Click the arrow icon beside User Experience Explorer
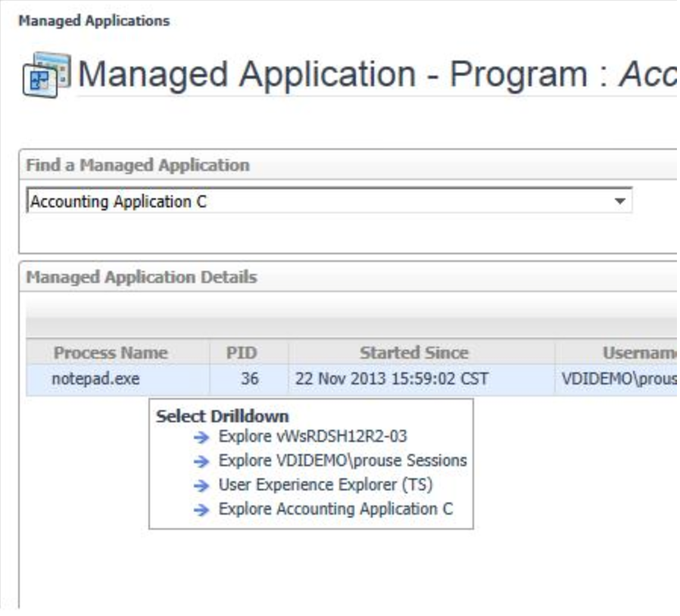Screen dimensions: 680x616 click(200, 486)
